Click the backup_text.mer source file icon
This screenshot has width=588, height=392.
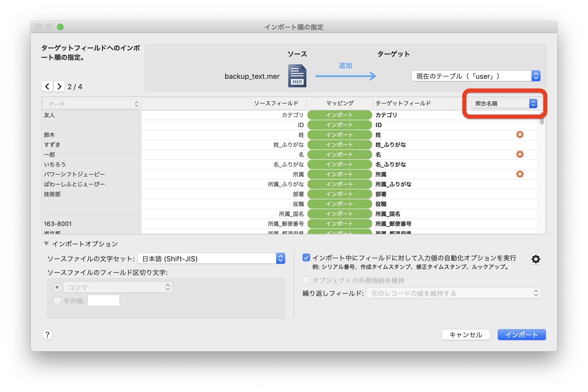297,76
